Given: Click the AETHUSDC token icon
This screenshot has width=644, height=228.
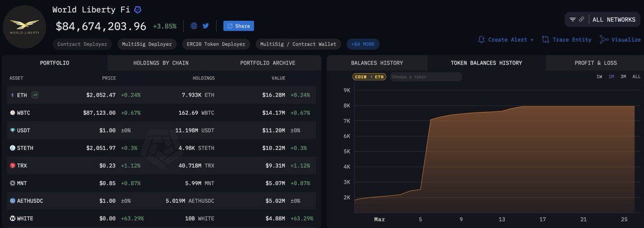Looking at the screenshot, I should [12, 201].
